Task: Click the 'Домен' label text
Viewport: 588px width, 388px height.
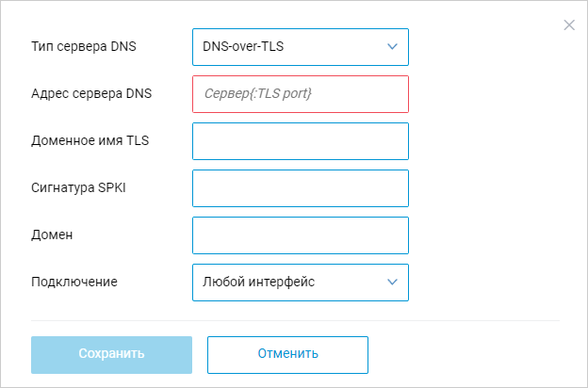Action: tap(53, 234)
